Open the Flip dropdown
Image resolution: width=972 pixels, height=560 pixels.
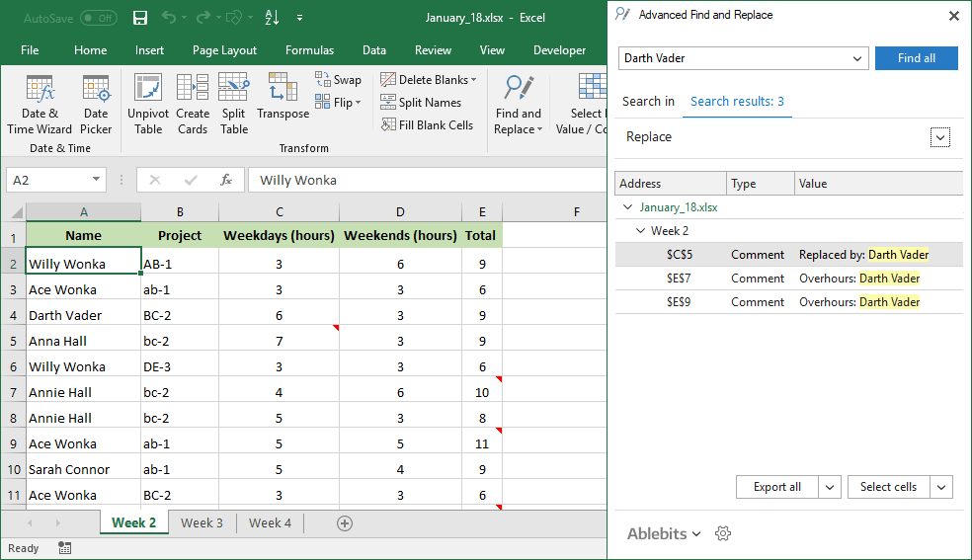coord(338,102)
